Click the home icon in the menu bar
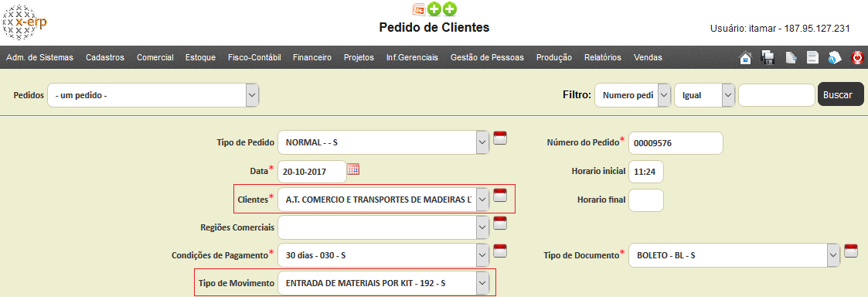 pos(746,58)
